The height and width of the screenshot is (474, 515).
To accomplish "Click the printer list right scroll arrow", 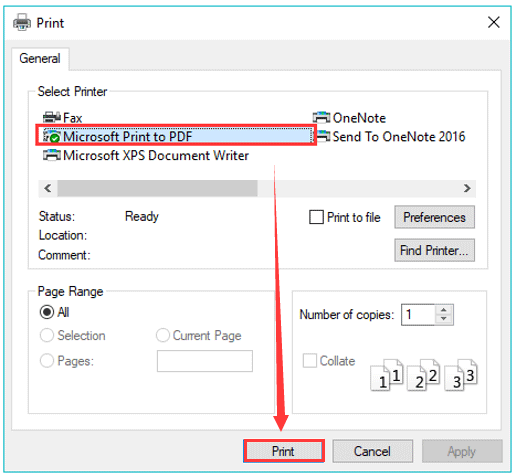I will (x=467, y=188).
